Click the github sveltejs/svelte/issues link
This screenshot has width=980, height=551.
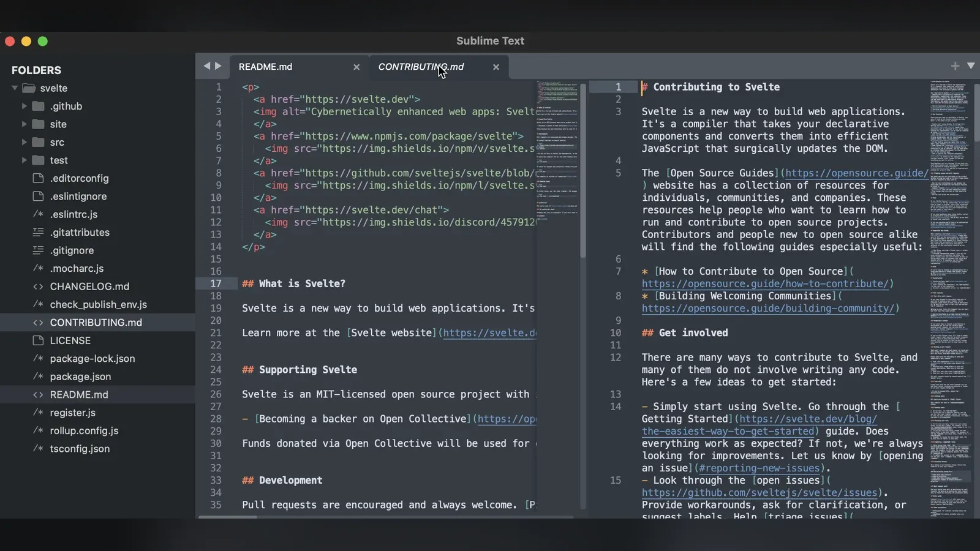click(x=759, y=493)
